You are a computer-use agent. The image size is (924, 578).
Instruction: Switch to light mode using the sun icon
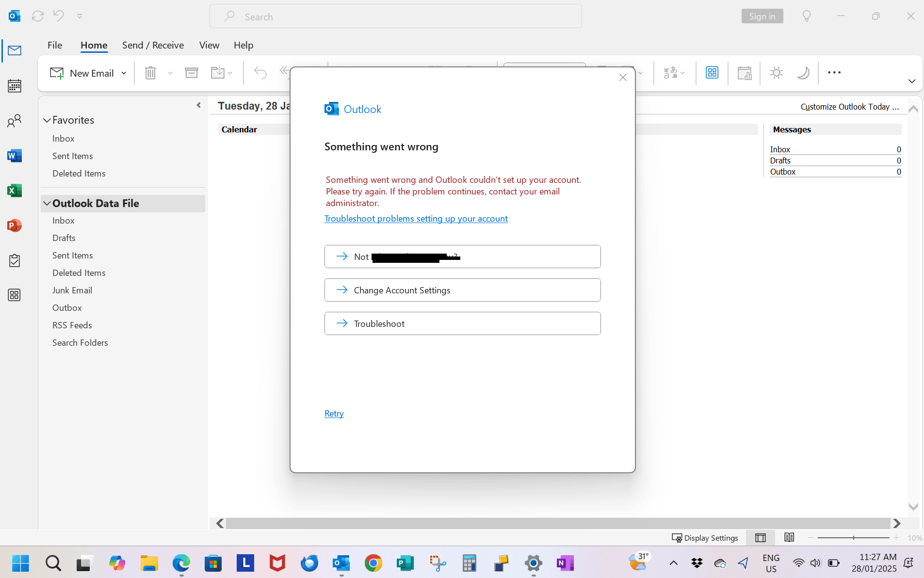(776, 73)
